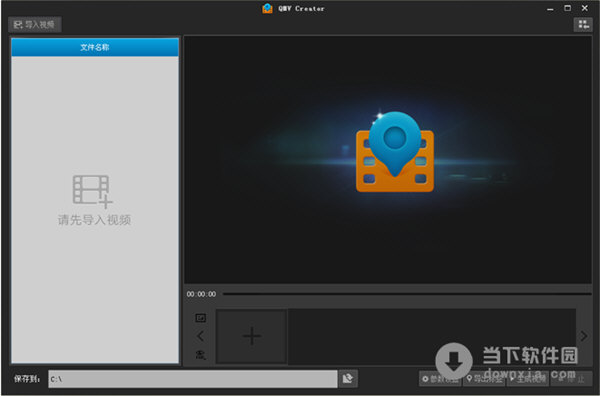Select the 文件名称 column header
Screen dimensions: 600x396
tap(95, 47)
